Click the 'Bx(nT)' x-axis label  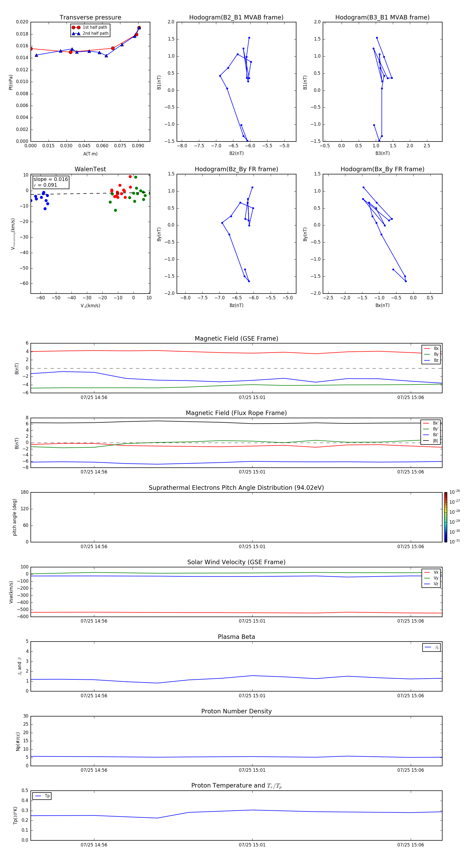(382, 305)
